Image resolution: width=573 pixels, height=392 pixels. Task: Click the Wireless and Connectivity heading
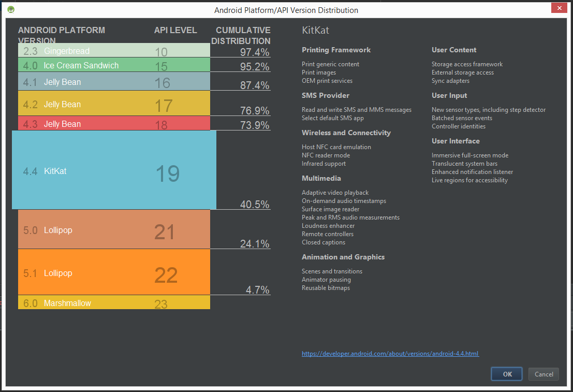(346, 133)
